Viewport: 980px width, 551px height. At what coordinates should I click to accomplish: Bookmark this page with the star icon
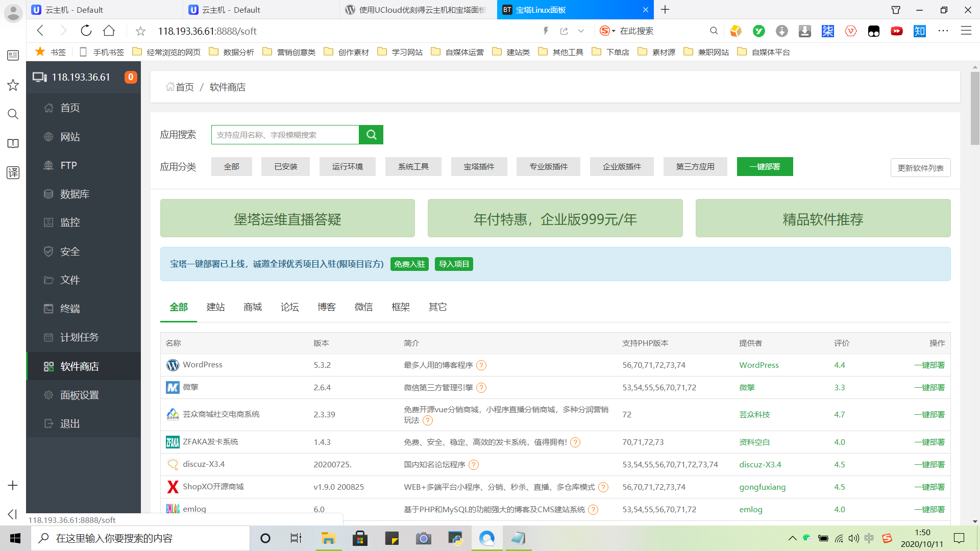(140, 31)
